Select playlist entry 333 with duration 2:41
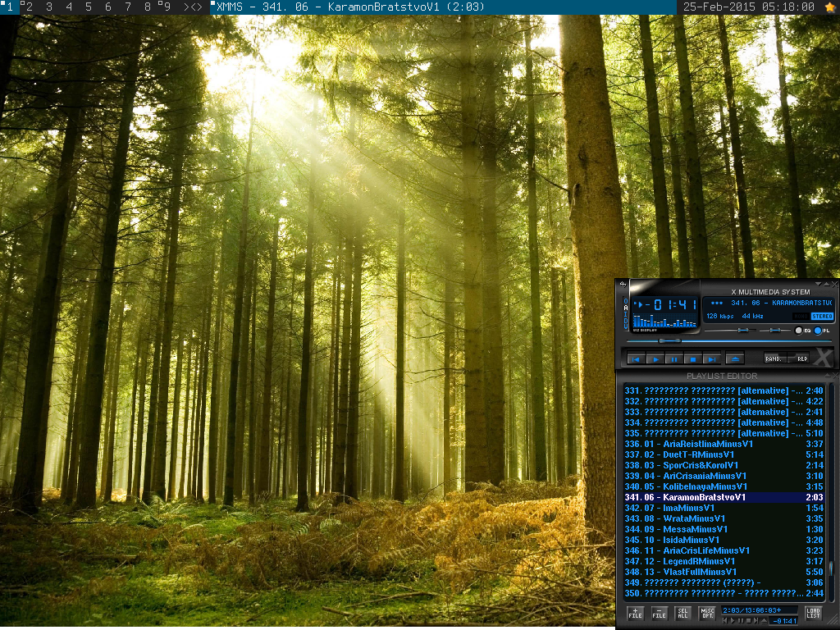The width and height of the screenshot is (840, 630). [x=724, y=412]
